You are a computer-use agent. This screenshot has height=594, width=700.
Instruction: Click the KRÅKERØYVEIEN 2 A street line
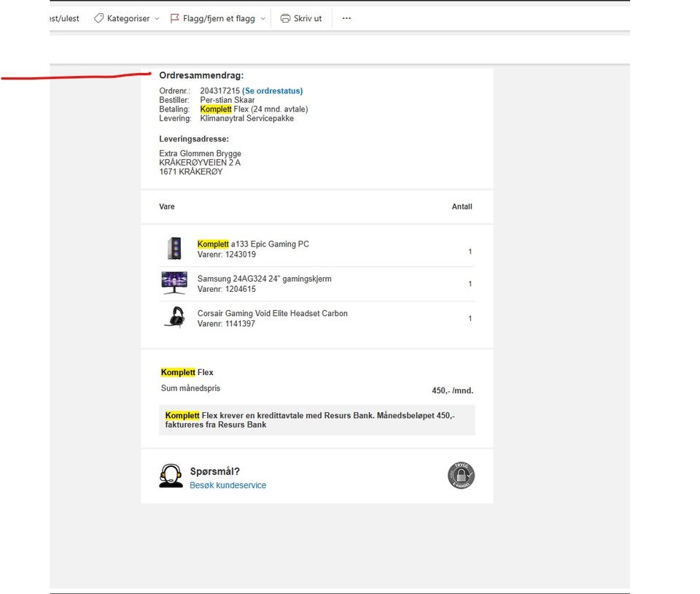pos(200,163)
